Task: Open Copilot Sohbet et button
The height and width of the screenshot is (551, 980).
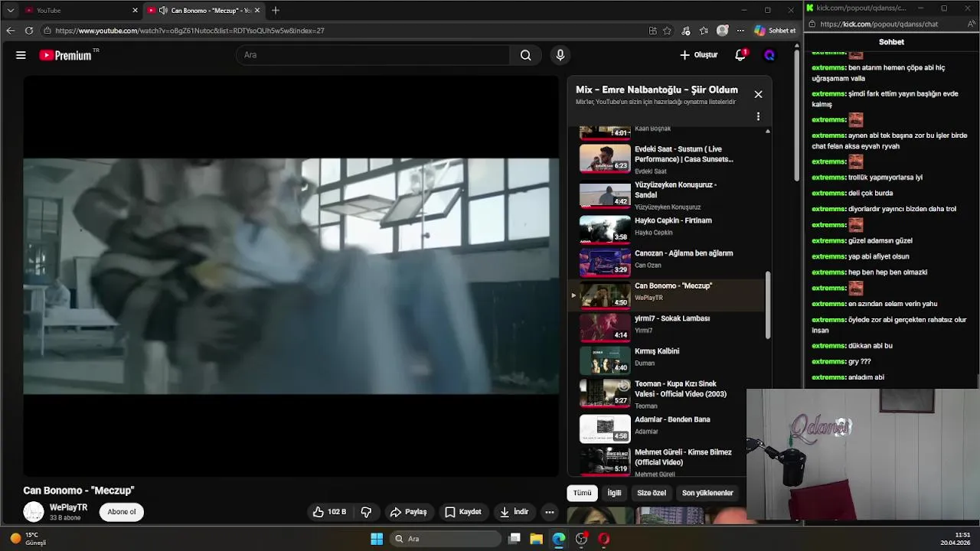Action: pyautogui.click(x=775, y=31)
